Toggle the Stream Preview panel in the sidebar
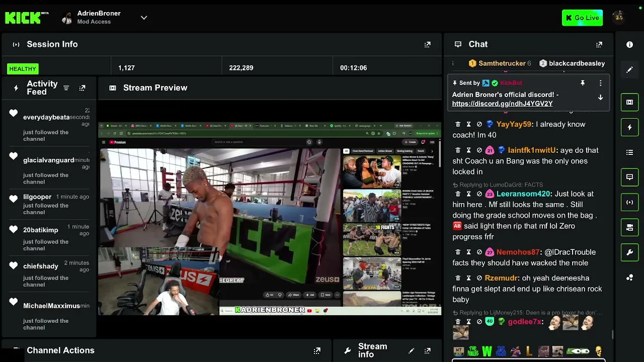644x362 pixels. (x=629, y=102)
